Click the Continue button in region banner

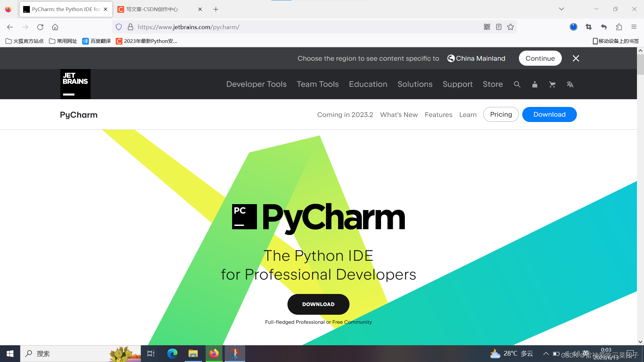(x=540, y=58)
